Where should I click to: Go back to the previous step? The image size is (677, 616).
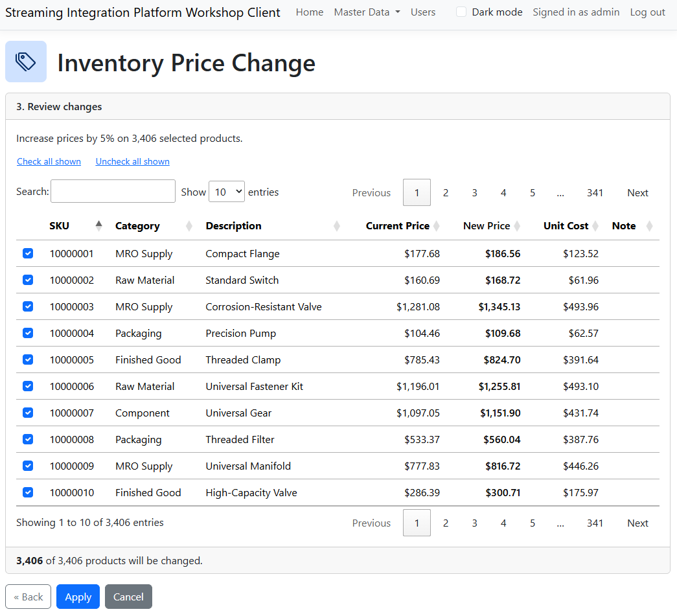28,597
